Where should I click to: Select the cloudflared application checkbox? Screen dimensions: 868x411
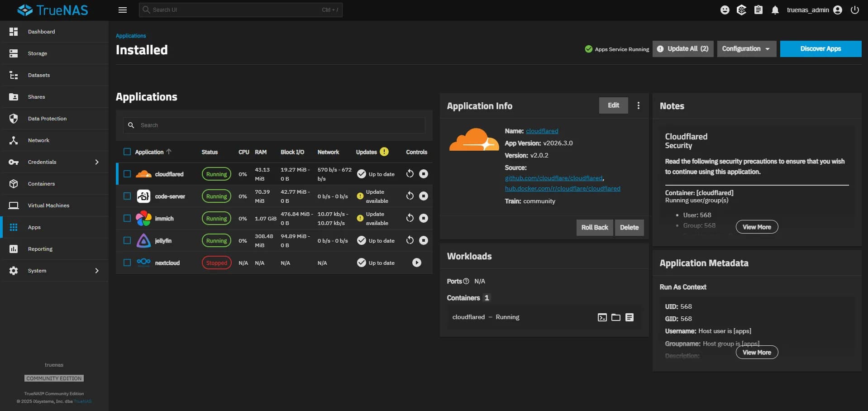tap(127, 173)
